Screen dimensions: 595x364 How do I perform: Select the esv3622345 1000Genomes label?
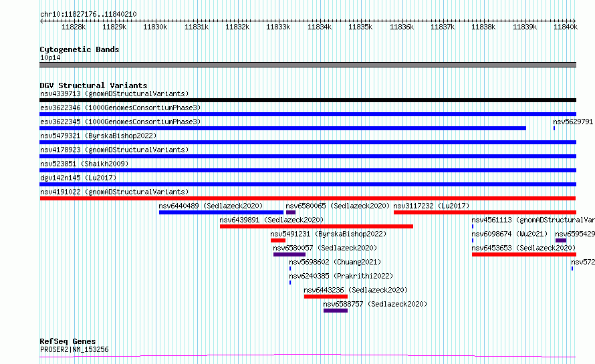pos(120,122)
